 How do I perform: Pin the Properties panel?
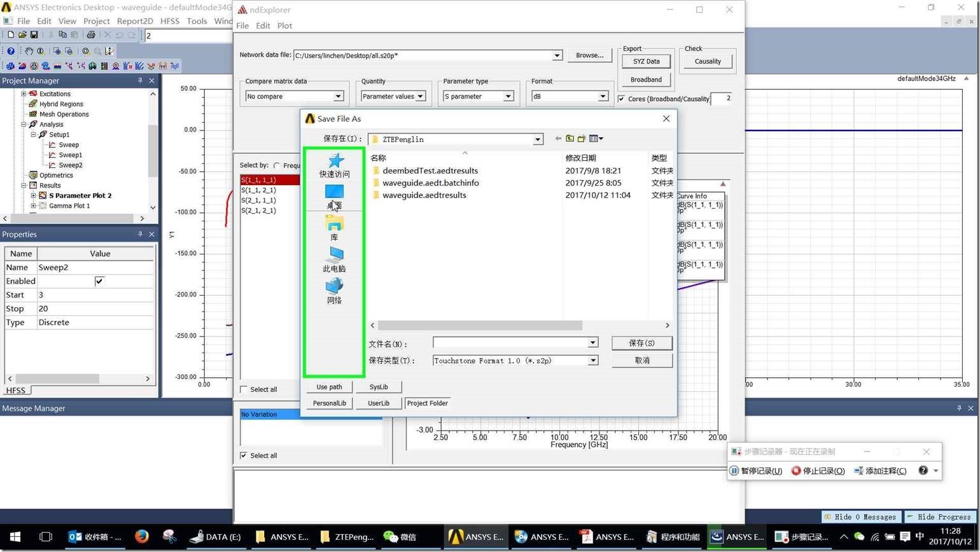140,234
